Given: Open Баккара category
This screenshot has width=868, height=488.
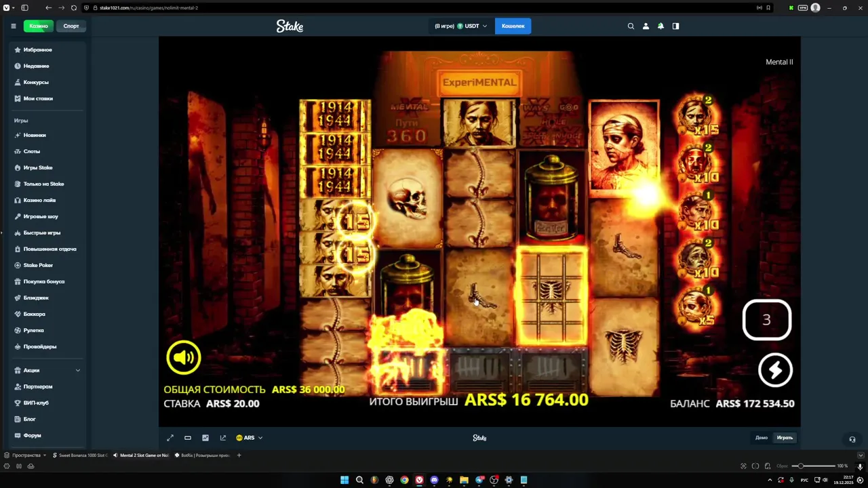Looking at the screenshot, I should (x=47, y=314).
